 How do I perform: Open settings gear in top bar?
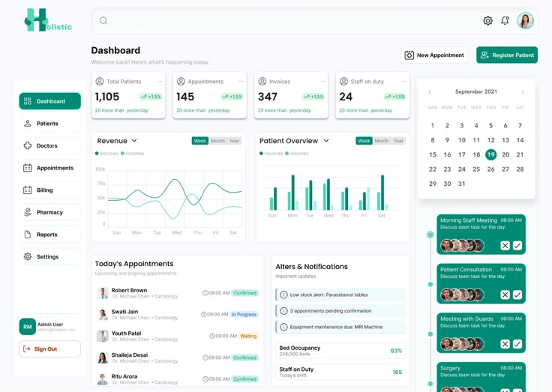[487, 21]
